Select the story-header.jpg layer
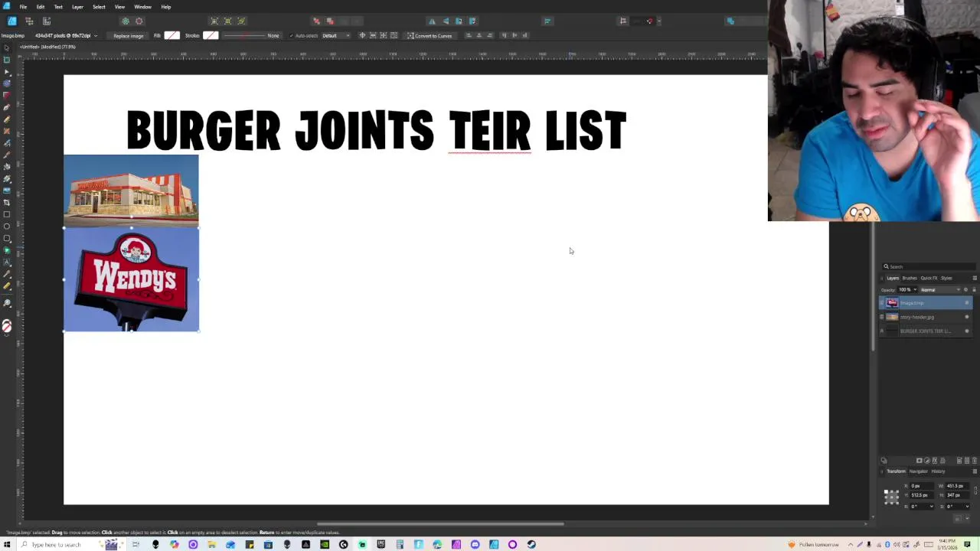Image resolution: width=980 pixels, height=551 pixels. [x=924, y=317]
